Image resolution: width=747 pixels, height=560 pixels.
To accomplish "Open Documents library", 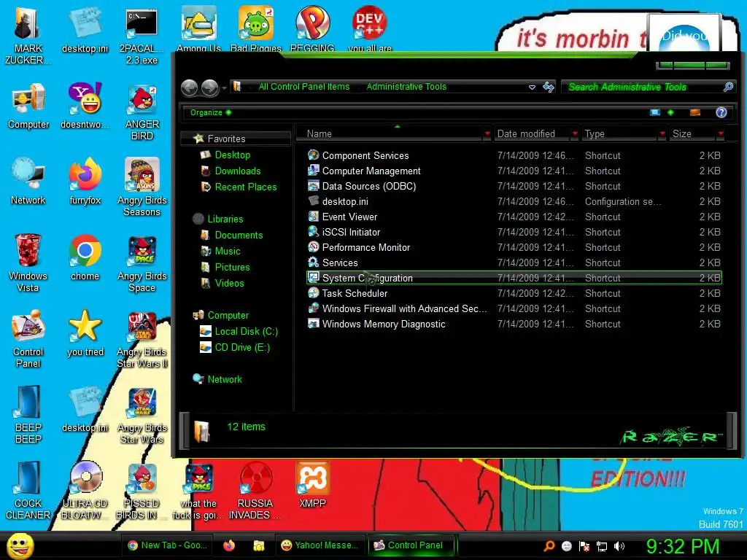I will tap(239, 235).
